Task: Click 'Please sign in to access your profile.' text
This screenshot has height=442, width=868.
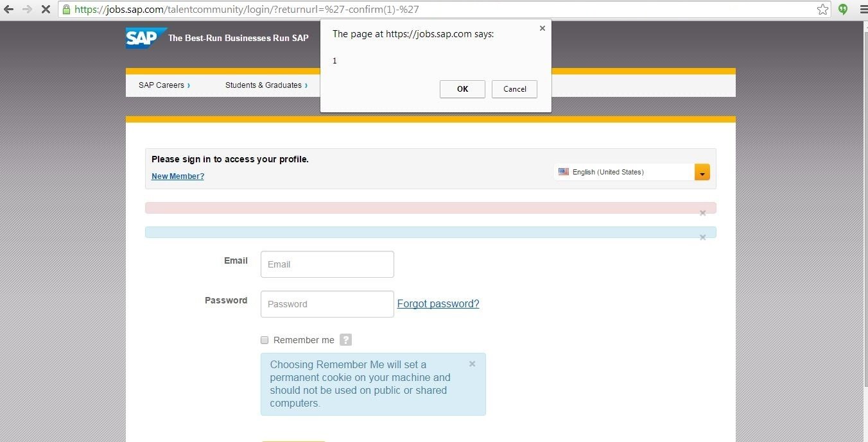Action: 230,159
